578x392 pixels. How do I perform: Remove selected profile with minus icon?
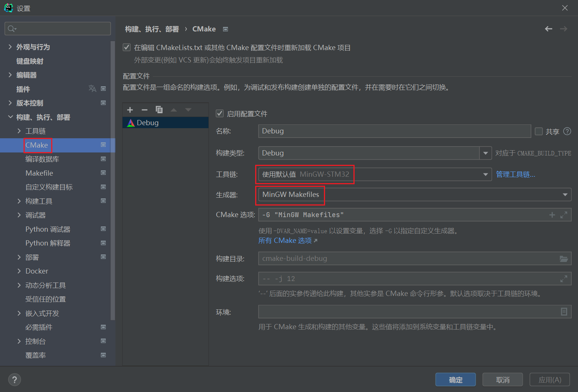(145, 110)
